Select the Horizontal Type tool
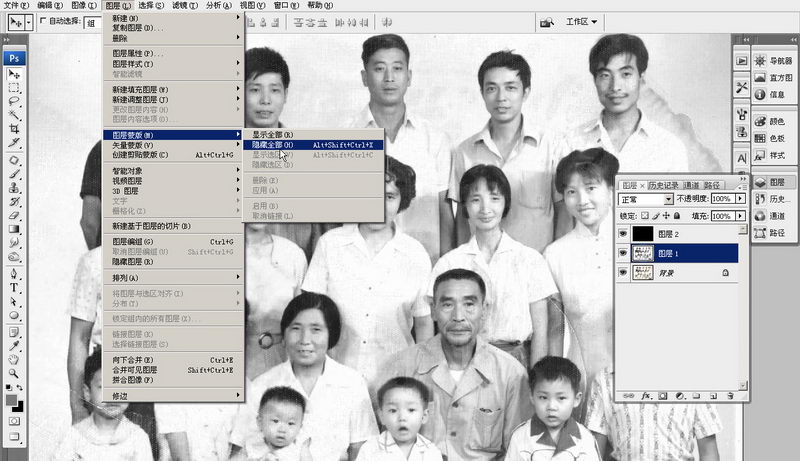The width and height of the screenshot is (800, 461). coord(14,288)
